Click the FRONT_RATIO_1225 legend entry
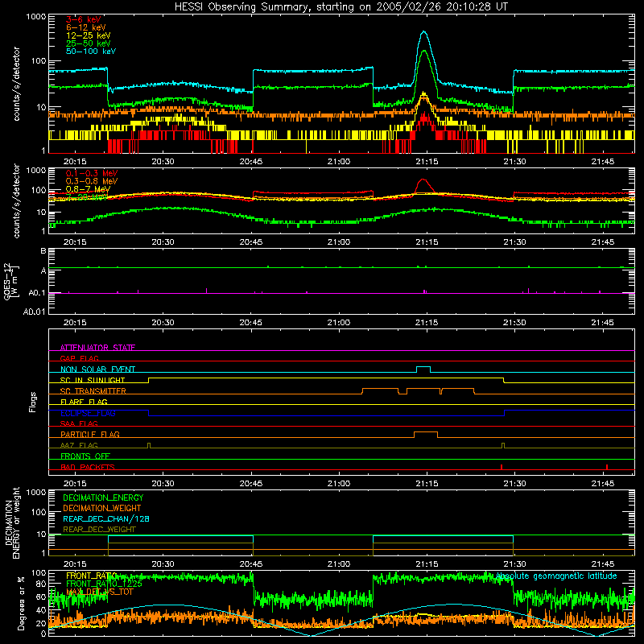The height and width of the screenshot is (644, 644). click(x=104, y=584)
